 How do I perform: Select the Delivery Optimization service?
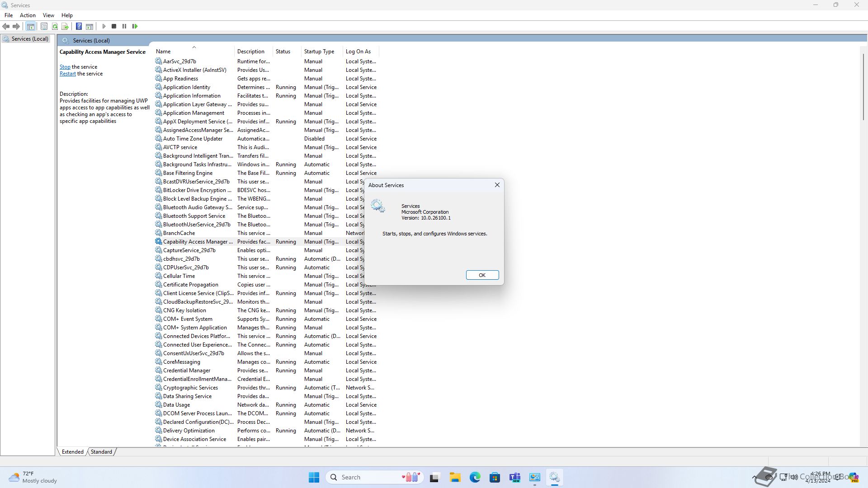(x=266, y=430)
